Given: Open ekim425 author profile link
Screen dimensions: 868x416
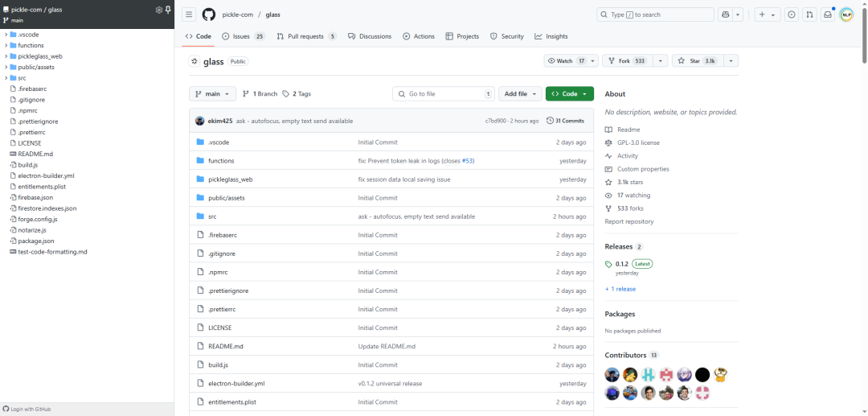Looking at the screenshot, I should click(220, 121).
